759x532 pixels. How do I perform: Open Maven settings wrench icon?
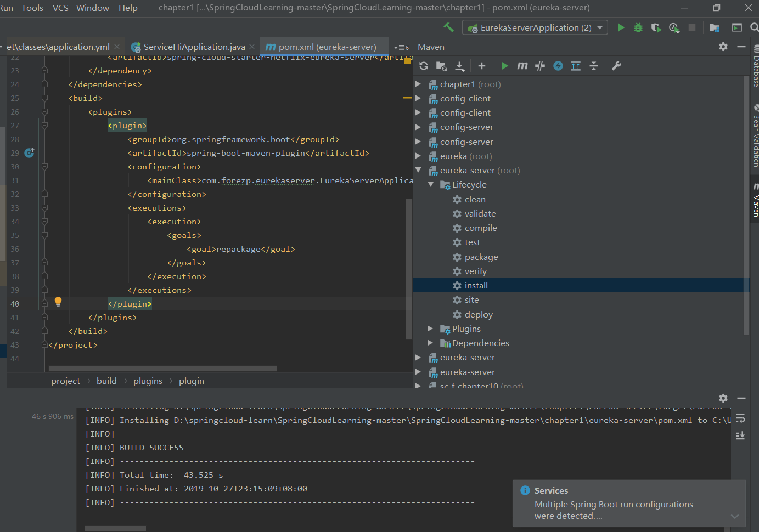pos(616,66)
